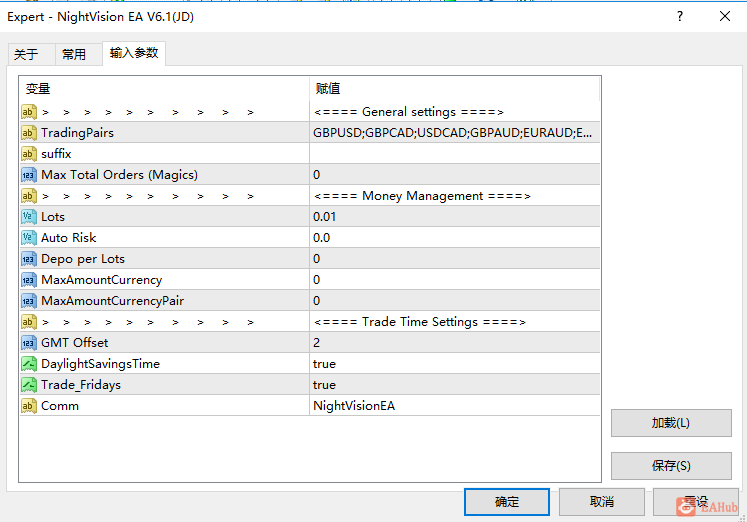This screenshot has height=522, width=747.
Task: Select the MaxAmountCurrency value 0
Action: [454, 280]
